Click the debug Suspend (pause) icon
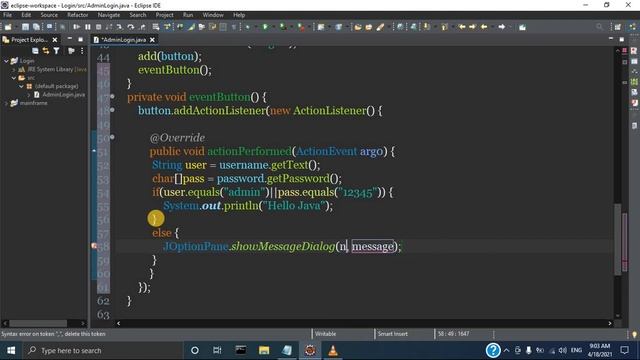Screen dimensions: 640x360 [88, 27]
